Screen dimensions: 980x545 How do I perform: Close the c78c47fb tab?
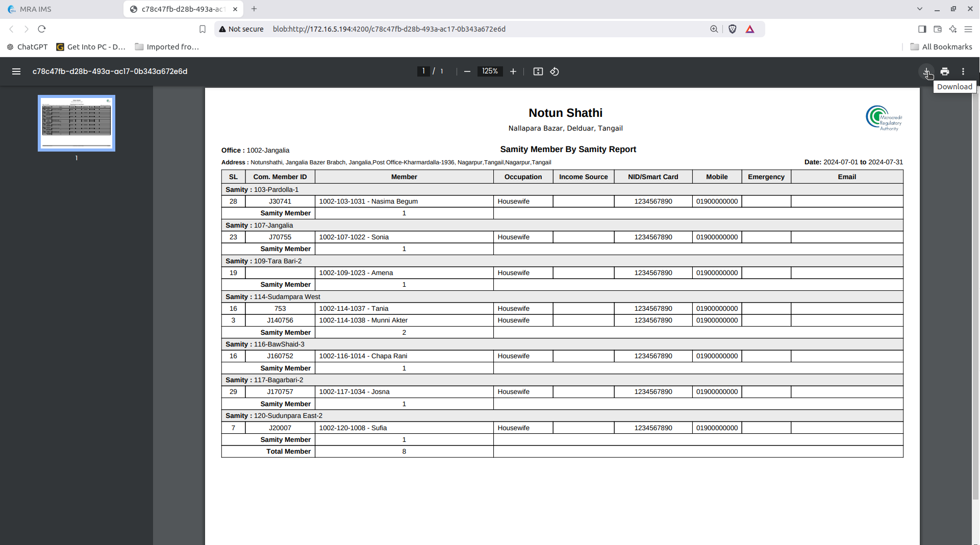(x=235, y=9)
